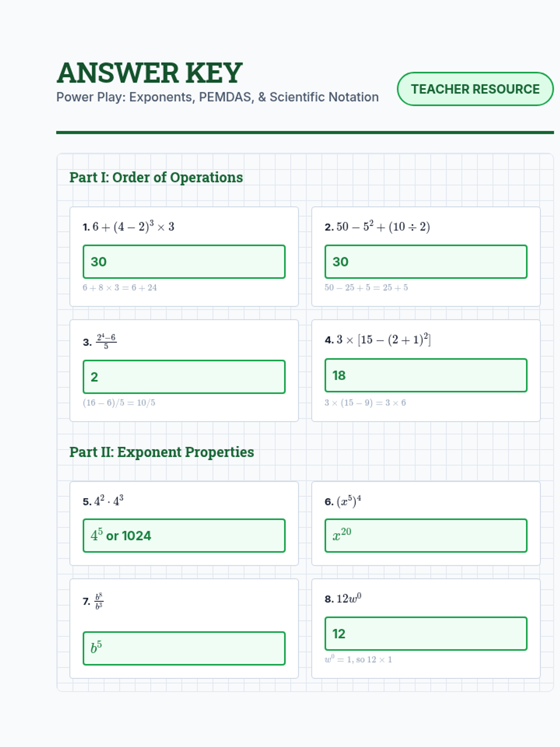
Task: Click the problem 3 fraction expression
Action: click(x=106, y=342)
